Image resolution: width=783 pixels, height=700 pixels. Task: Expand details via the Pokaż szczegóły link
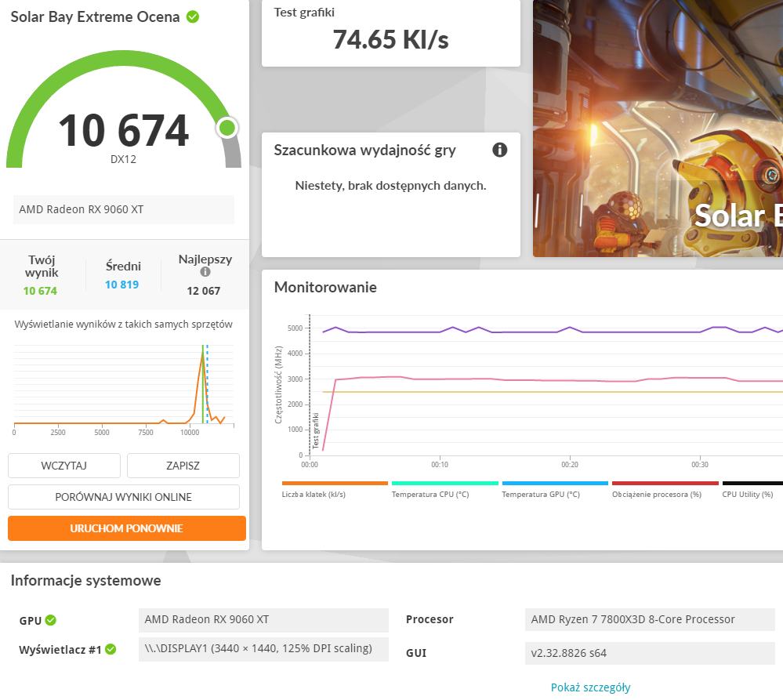[590, 687]
